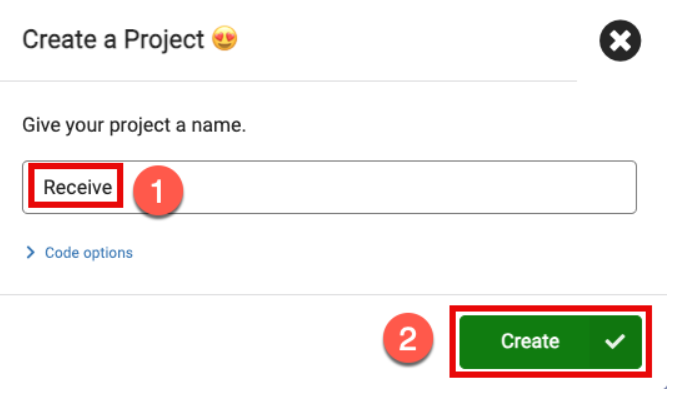This screenshot has width=693, height=393.
Task: Click the word Receive in the name field
Action: click(77, 187)
